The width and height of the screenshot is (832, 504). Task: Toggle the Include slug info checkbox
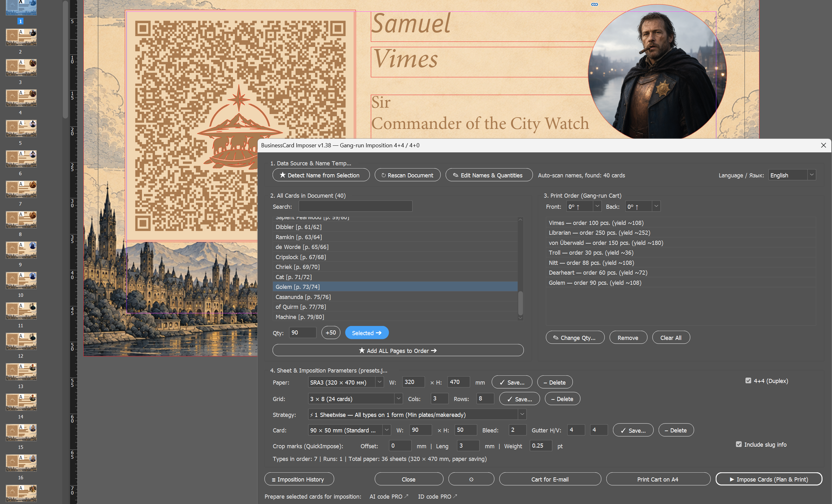coord(739,444)
